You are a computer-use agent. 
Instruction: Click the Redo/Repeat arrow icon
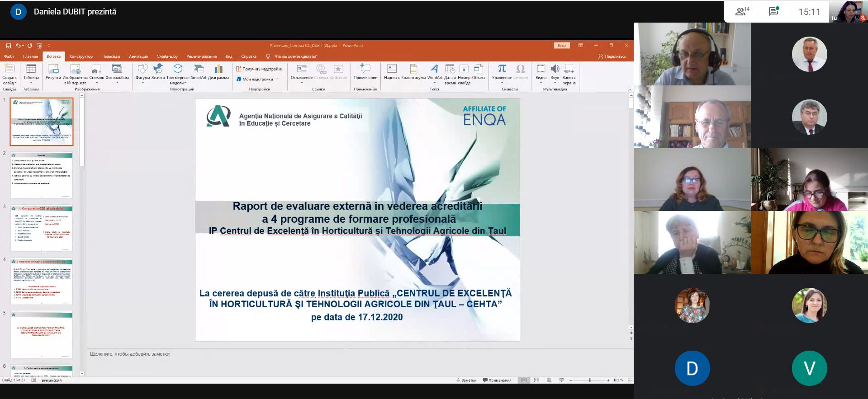[x=30, y=46]
